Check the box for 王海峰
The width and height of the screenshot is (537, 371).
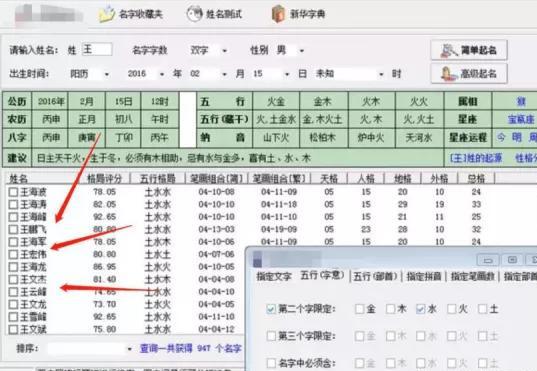[13, 217]
